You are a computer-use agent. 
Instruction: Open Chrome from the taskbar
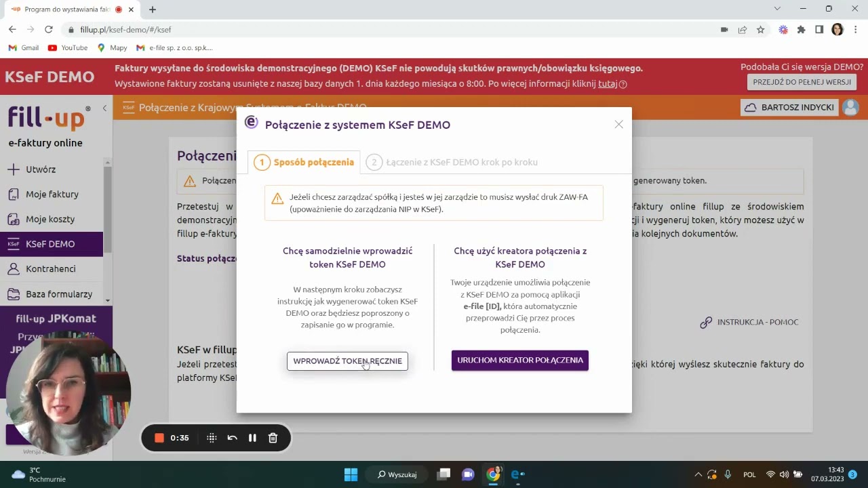(494, 474)
